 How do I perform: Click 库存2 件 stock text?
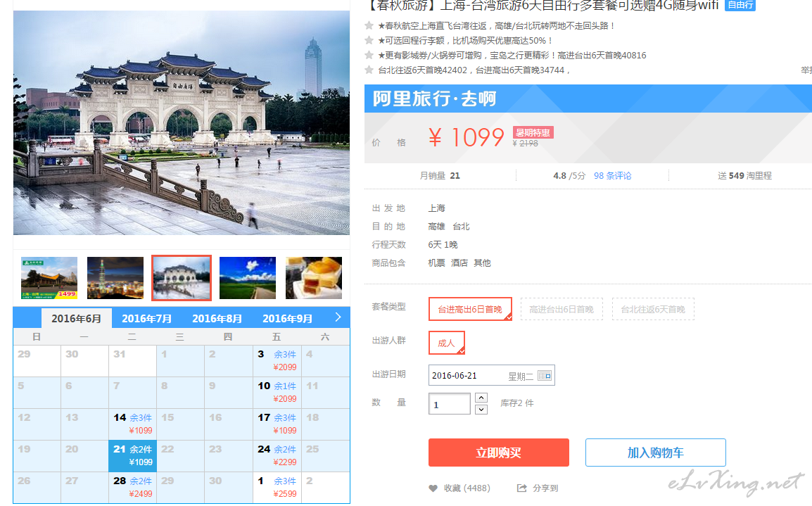coord(516,403)
